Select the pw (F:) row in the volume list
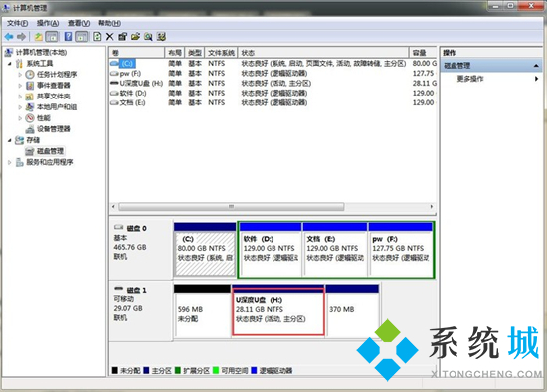547x392 pixels. [273, 73]
